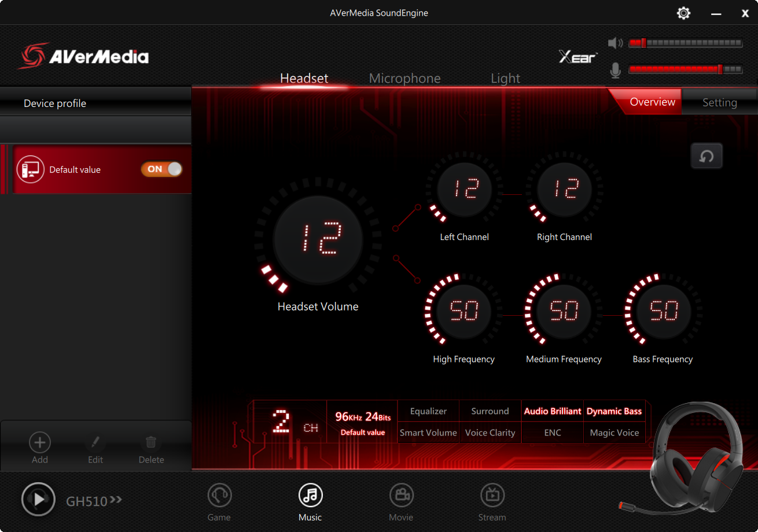Toggle the Surround effect

[490, 411]
